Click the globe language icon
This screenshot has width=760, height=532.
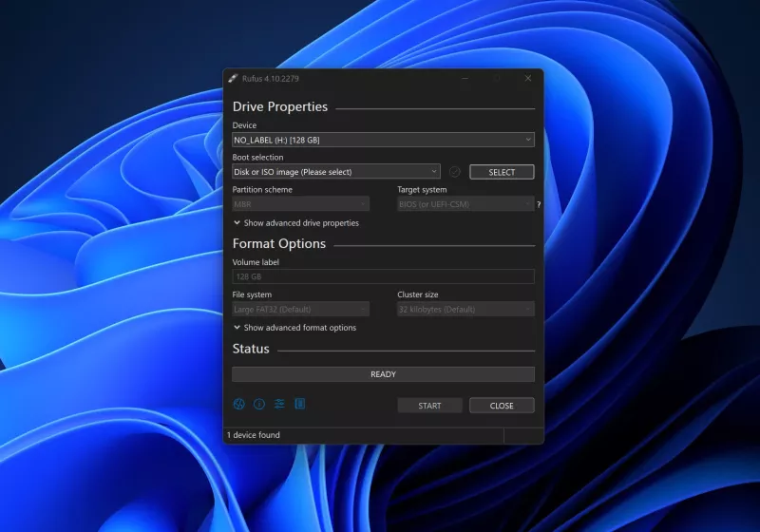click(x=238, y=404)
